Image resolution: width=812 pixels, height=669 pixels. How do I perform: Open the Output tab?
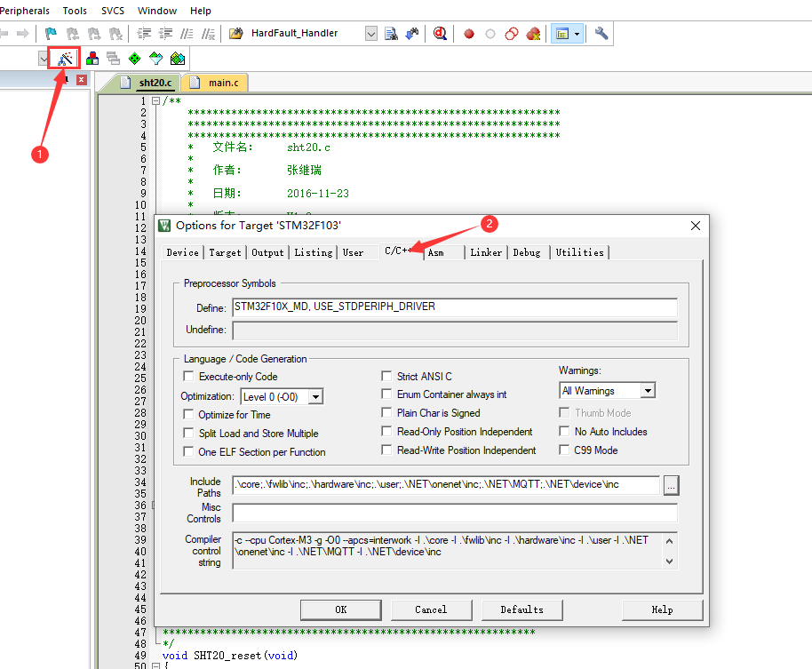tap(267, 252)
